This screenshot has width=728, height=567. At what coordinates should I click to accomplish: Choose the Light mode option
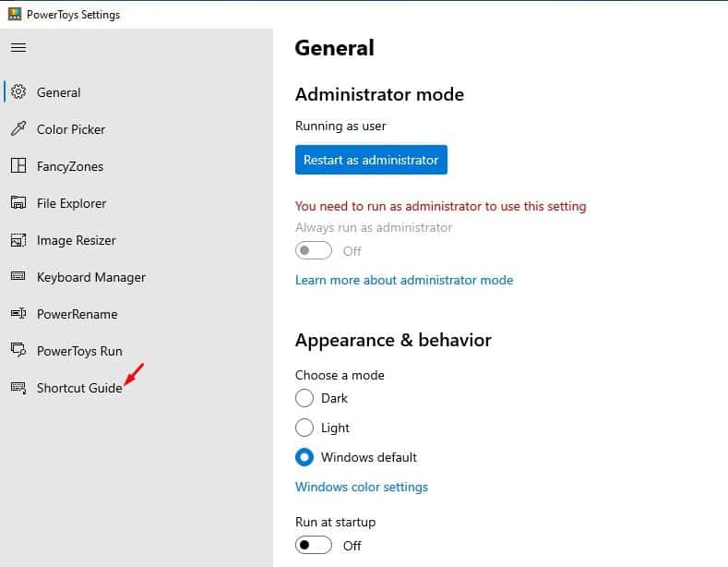point(304,428)
